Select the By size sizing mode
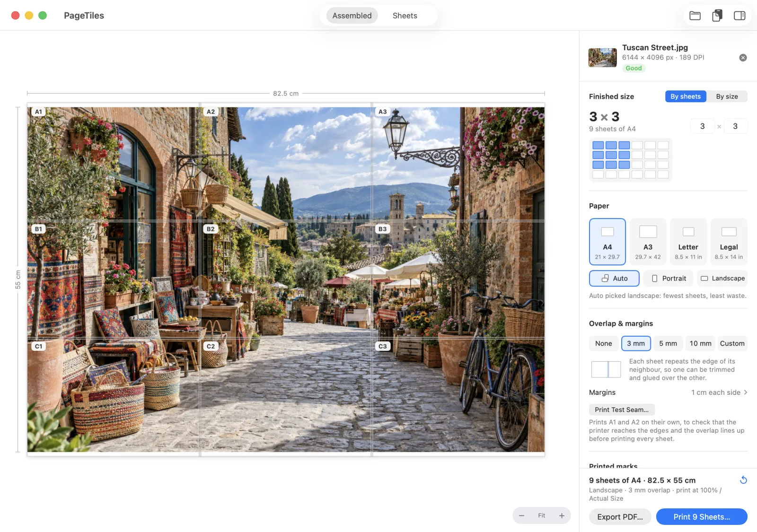 [x=727, y=96]
